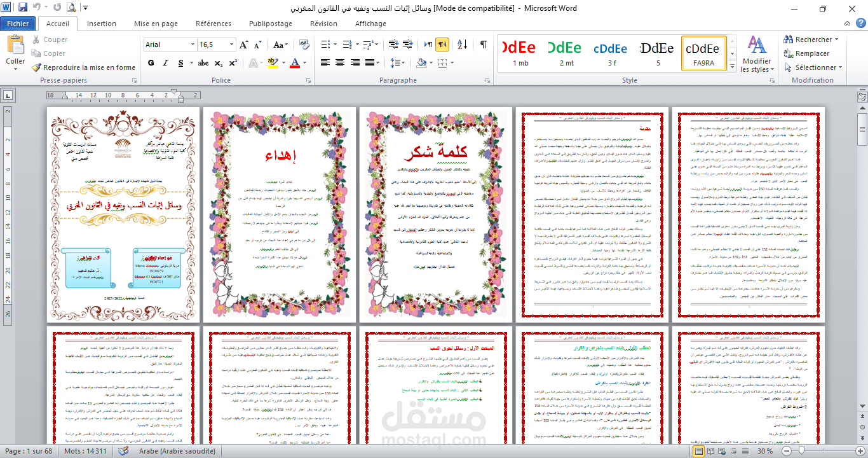This screenshot has width=868, height=458.
Task: Click Reproduire la mise en forme
Action: click(84, 67)
